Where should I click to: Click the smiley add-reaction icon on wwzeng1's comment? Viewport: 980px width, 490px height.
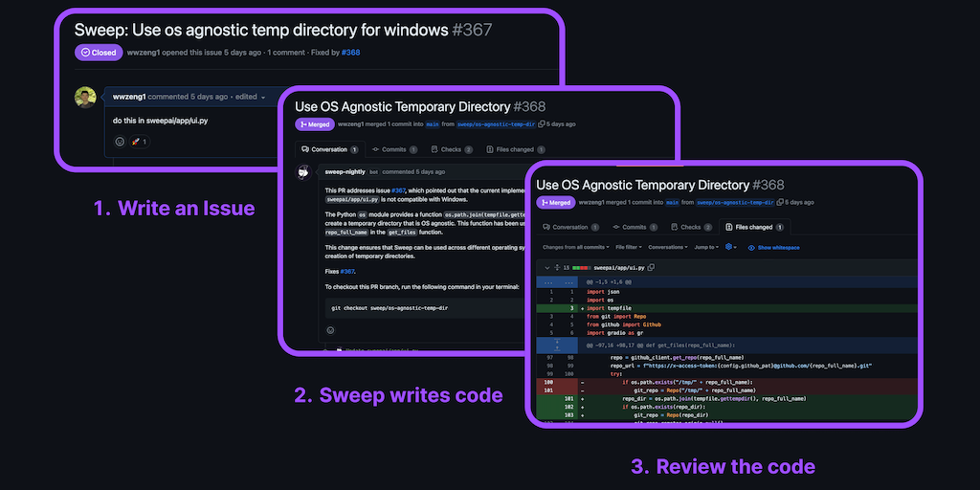coord(120,142)
